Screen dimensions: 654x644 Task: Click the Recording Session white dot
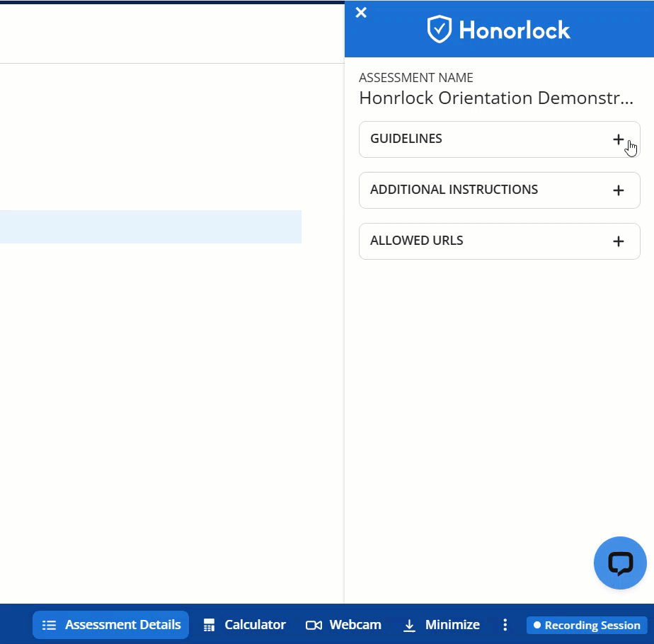pyautogui.click(x=537, y=625)
